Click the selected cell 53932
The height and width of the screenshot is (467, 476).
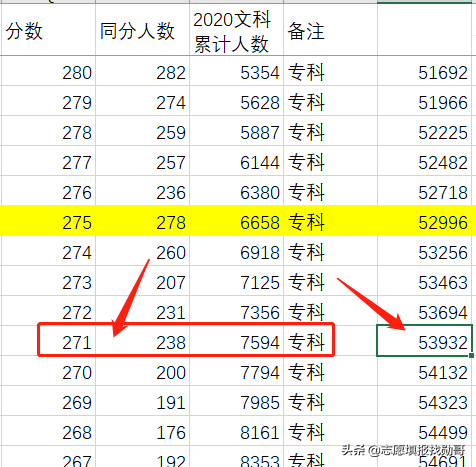[x=424, y=340]
